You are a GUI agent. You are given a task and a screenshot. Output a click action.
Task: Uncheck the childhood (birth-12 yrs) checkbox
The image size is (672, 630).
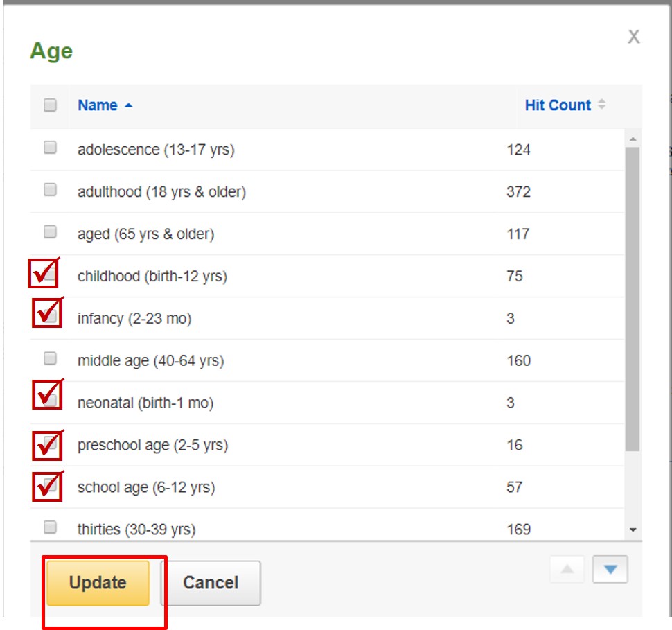point(49,274)
